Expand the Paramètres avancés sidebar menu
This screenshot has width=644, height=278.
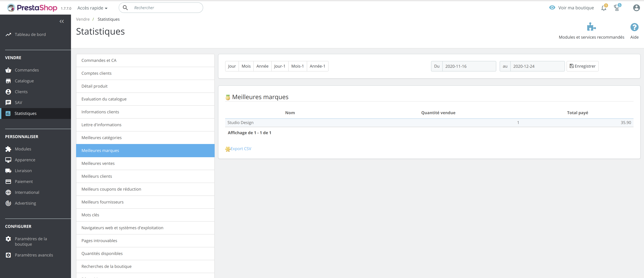[34, 255]
